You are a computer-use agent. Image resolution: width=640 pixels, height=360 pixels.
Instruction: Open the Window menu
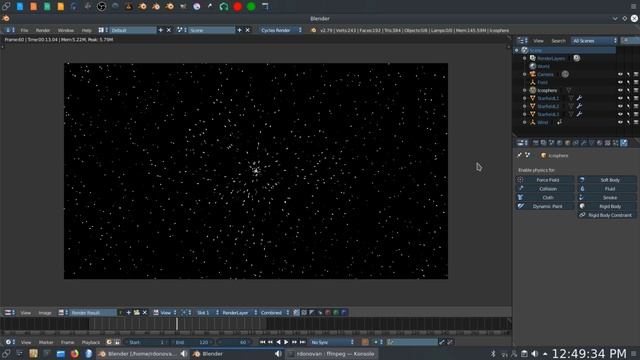pyautogui.click(x=66, y=30)
